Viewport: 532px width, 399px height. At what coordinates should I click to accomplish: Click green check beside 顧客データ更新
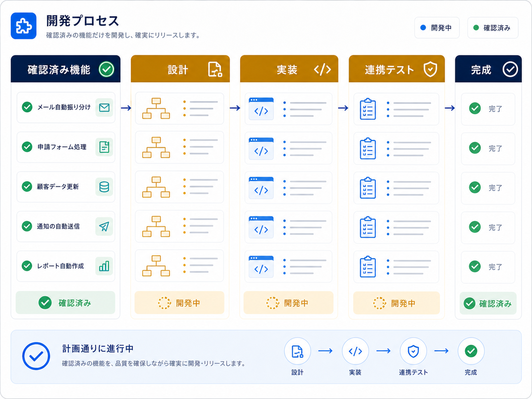27,187
